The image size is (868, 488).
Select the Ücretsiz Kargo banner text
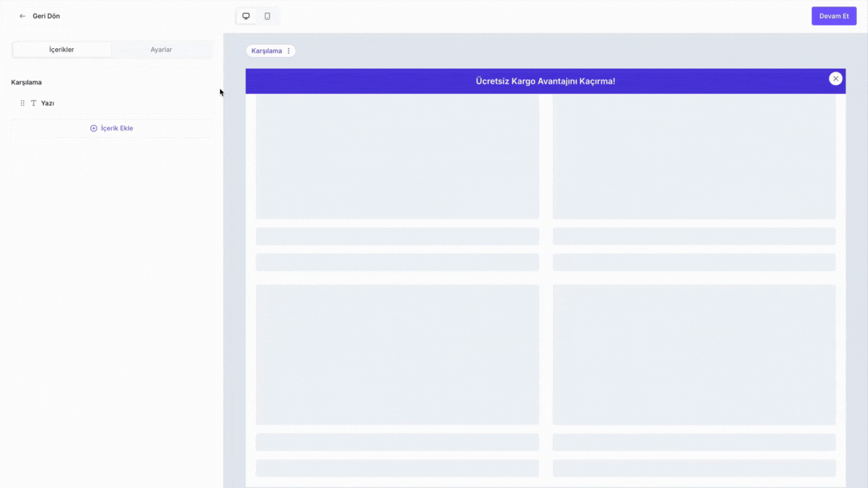tap(545, 81)
